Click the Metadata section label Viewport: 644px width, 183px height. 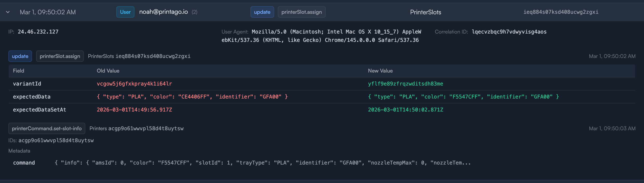tap(19, 151)
